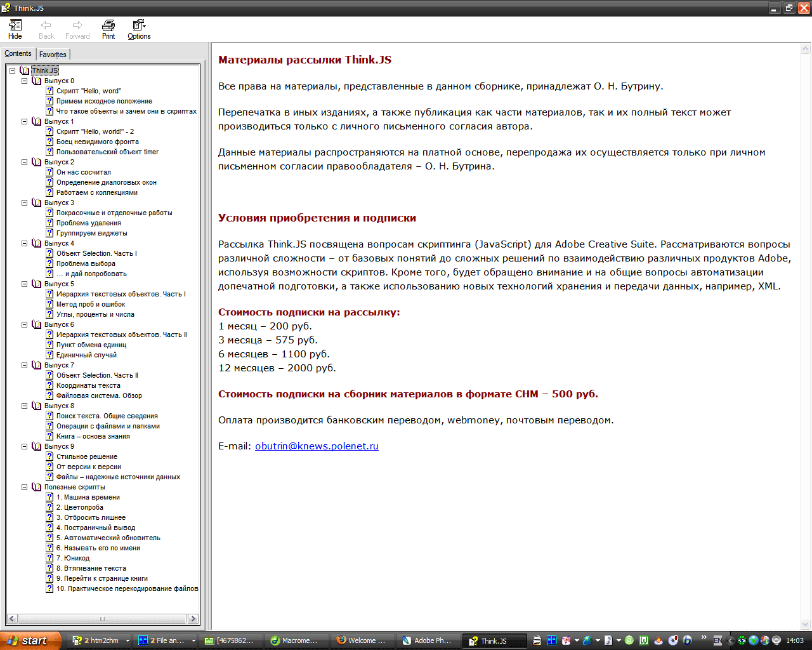Open topic Иерархия текстовых объектов. Часть II

point(122,335)
